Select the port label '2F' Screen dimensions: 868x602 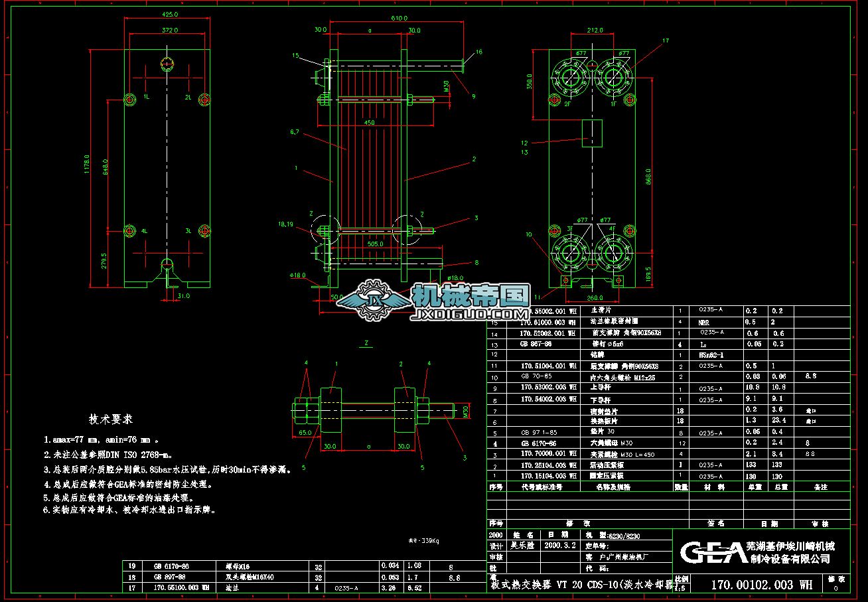pos(568,104)
